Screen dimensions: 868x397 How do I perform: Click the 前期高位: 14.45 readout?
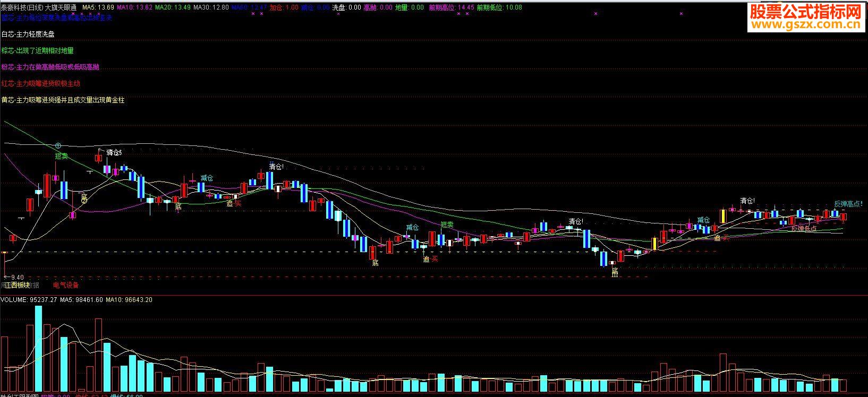451,7
